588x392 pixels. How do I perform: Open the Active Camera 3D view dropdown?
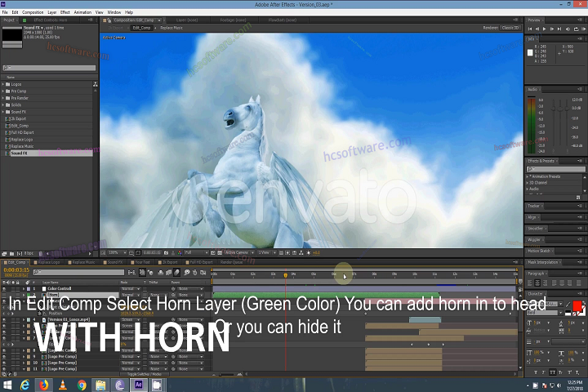tap(239, 253)
